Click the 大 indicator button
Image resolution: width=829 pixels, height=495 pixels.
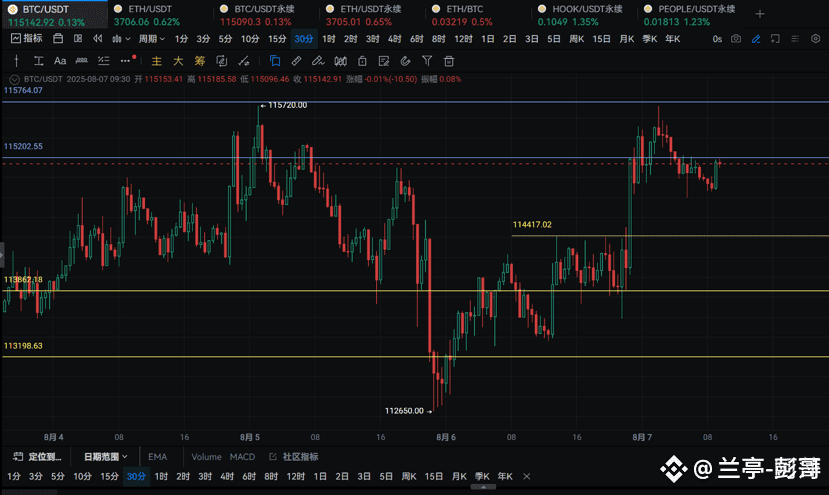click(x=178, y=61)
